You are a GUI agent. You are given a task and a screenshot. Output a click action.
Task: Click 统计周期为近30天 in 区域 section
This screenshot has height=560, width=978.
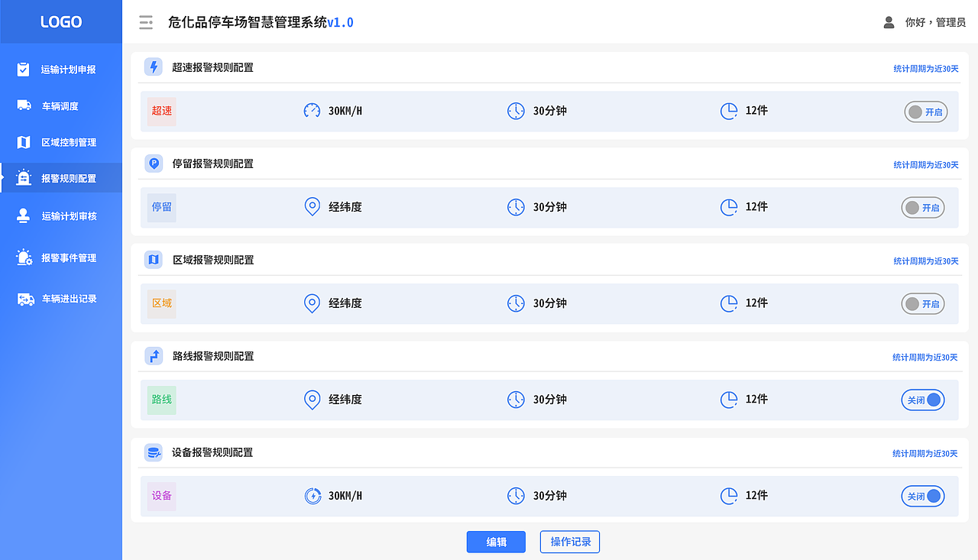(926, 261)
